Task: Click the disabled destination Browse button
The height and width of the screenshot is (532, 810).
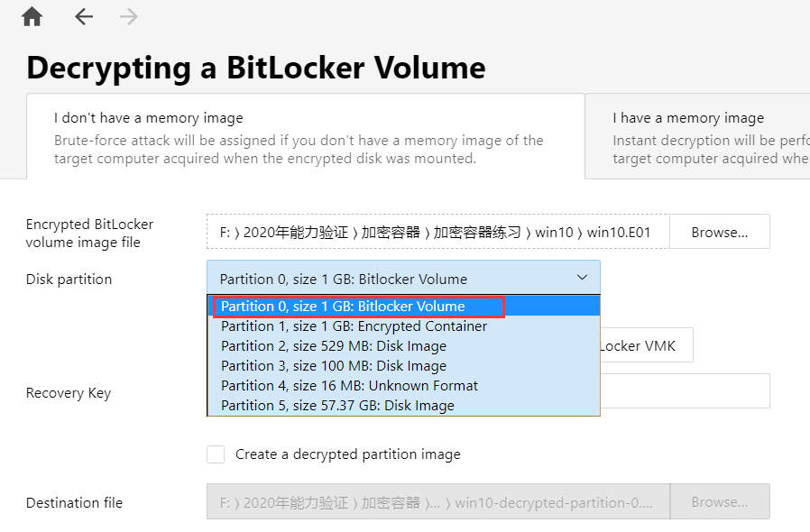Action: pos(719,502)
